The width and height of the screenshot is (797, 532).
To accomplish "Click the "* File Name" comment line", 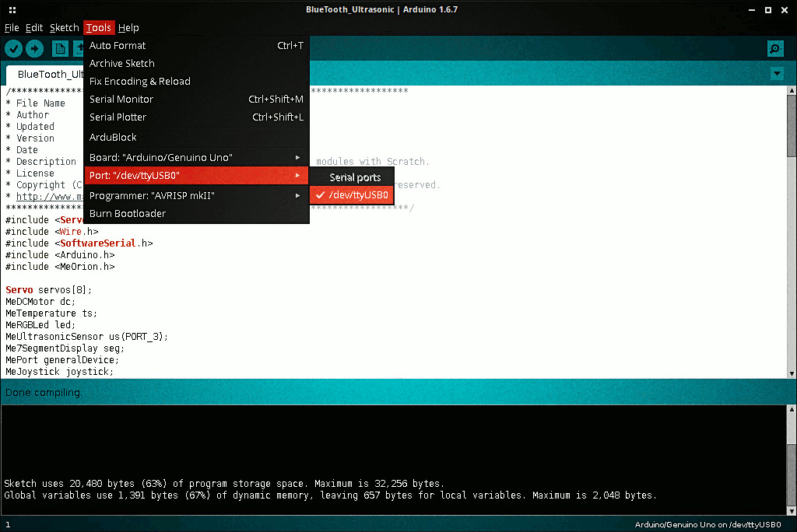I will pos(36,103).
